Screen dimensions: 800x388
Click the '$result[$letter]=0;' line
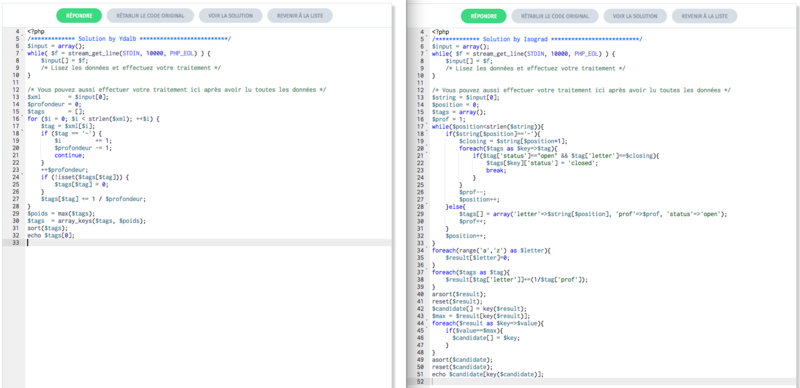point(478,258)
